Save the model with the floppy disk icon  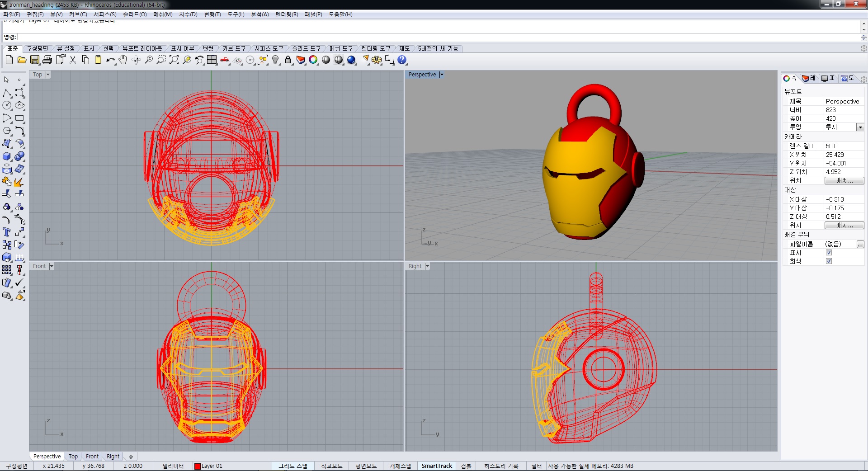pos(35,60)
